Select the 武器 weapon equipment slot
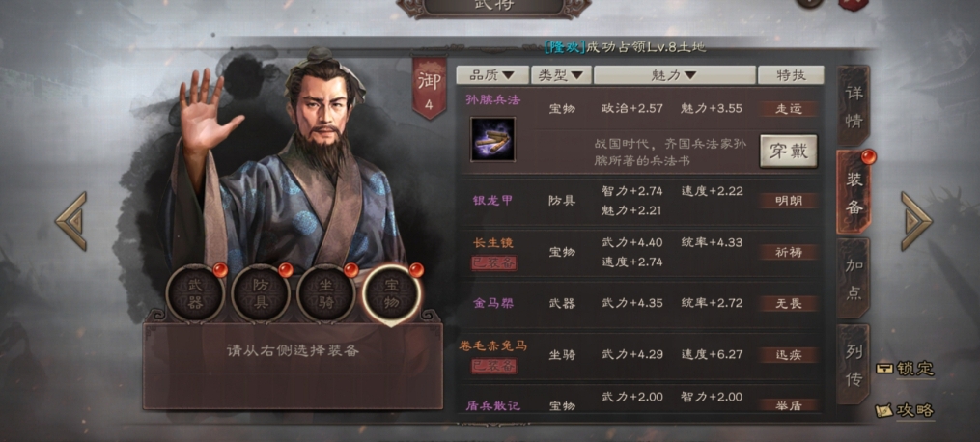Viewport: 980px width, 442px height. click(x=195, y=293)
